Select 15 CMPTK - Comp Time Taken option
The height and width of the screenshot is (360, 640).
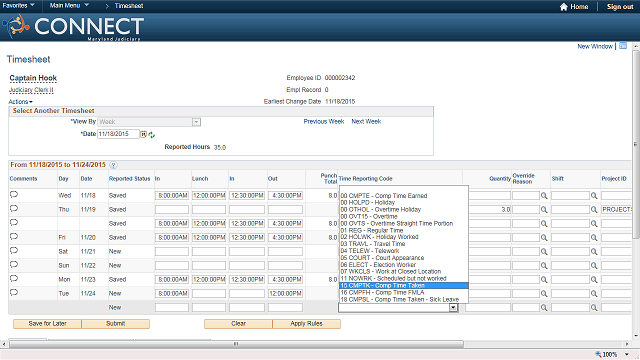pyautogui.click(x=404, y=285)
